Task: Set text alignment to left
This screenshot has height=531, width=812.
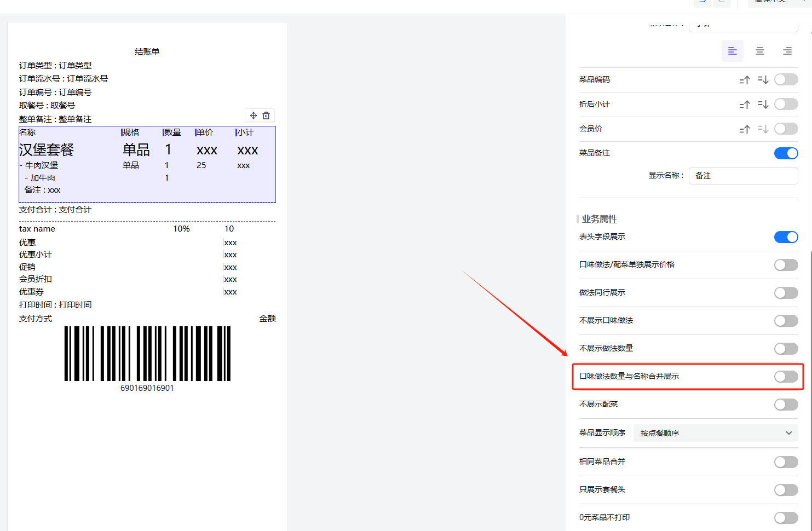Action: coord(732,51)
